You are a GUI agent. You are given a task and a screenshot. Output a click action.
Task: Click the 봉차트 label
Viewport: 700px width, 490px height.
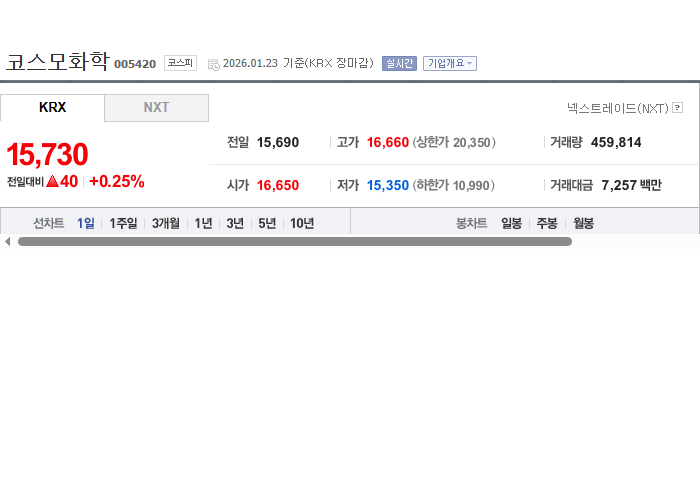pos(471,223)
